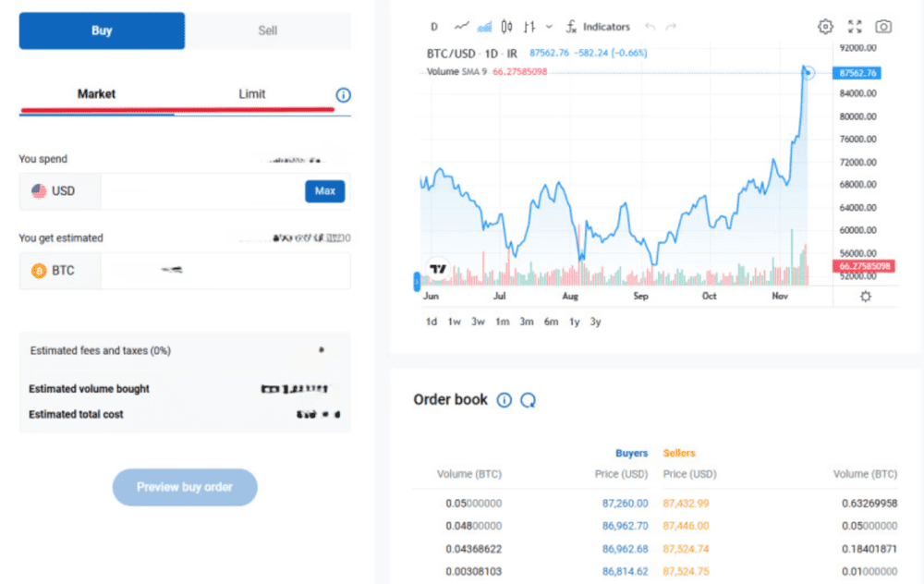This screenshot has width=924, height=584.
Task: Switch to the Buy tab
Action: point(102,30)
